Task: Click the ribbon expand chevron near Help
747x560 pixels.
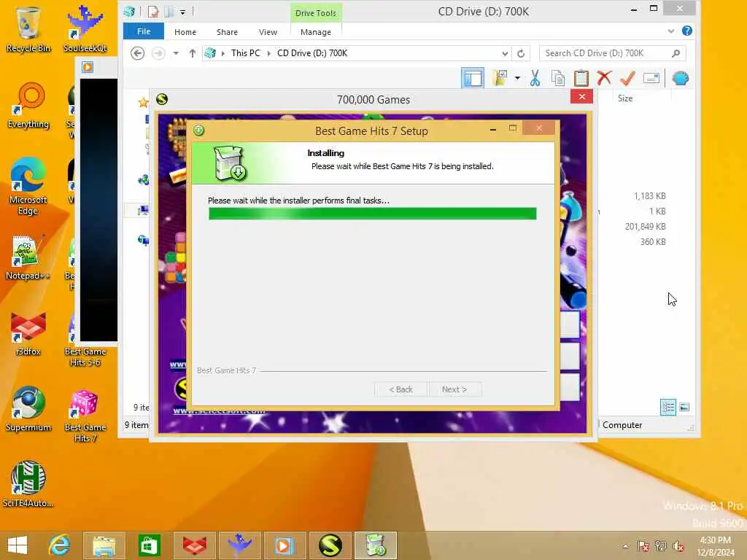Action: [x=671, y=31]
